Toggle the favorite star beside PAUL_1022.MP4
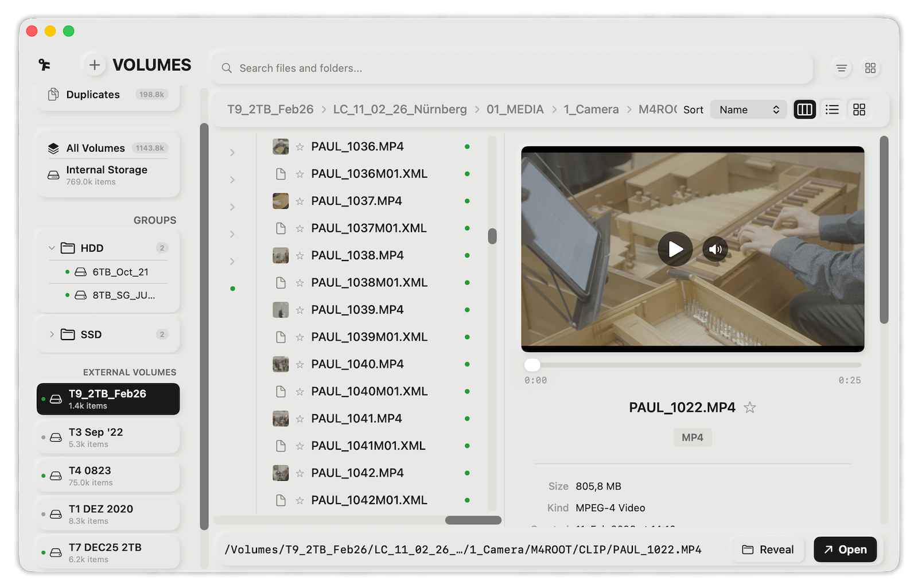Image resolution: width=918 pixels, height=588 pixels. coord(750,408)
